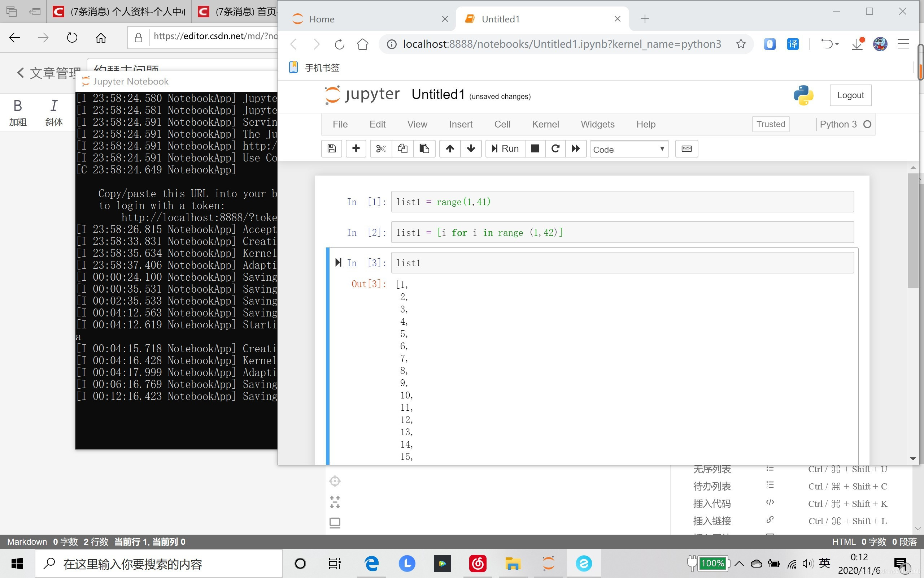Open the translate extension icon in the browser toolbar
Screen dimensions: 924x578
(793, 44)
